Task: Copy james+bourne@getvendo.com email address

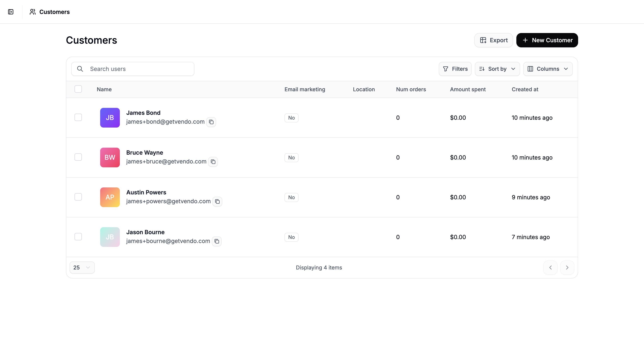Action: pyautogui.click(x=217, y=241)
